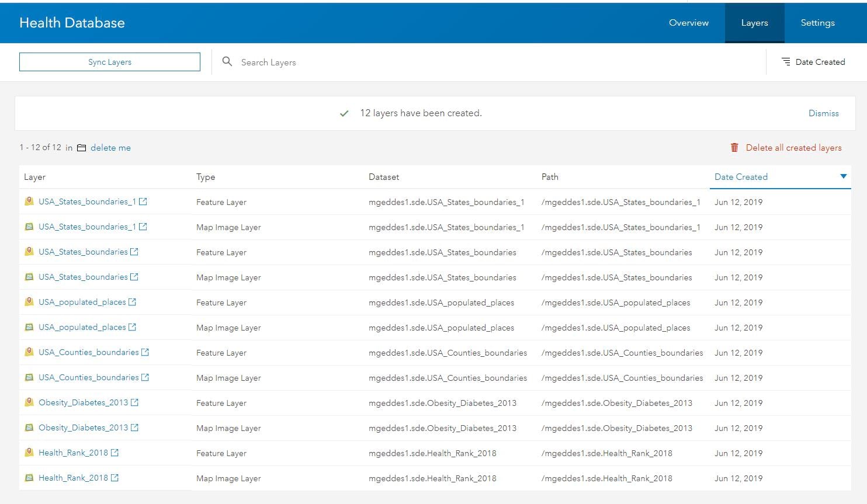
Task: Open the Date Created sort dropdown arrow
Action: tap(843, 176)
